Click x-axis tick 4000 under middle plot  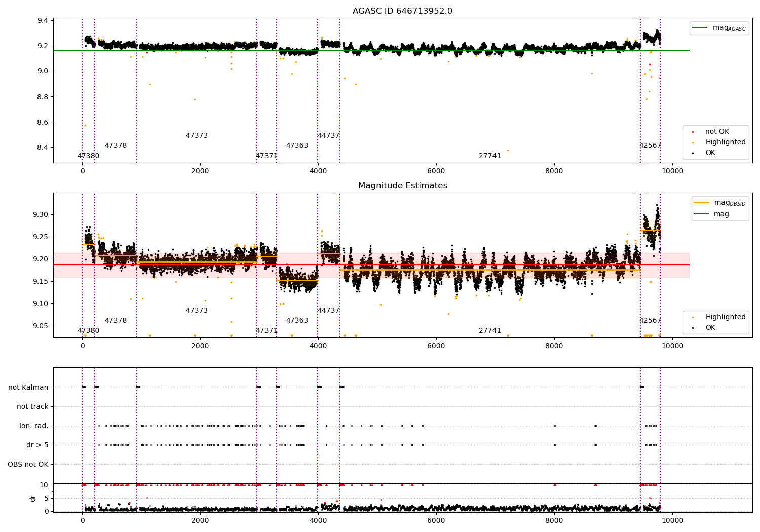pyautogui.click(x=318, y=346)
